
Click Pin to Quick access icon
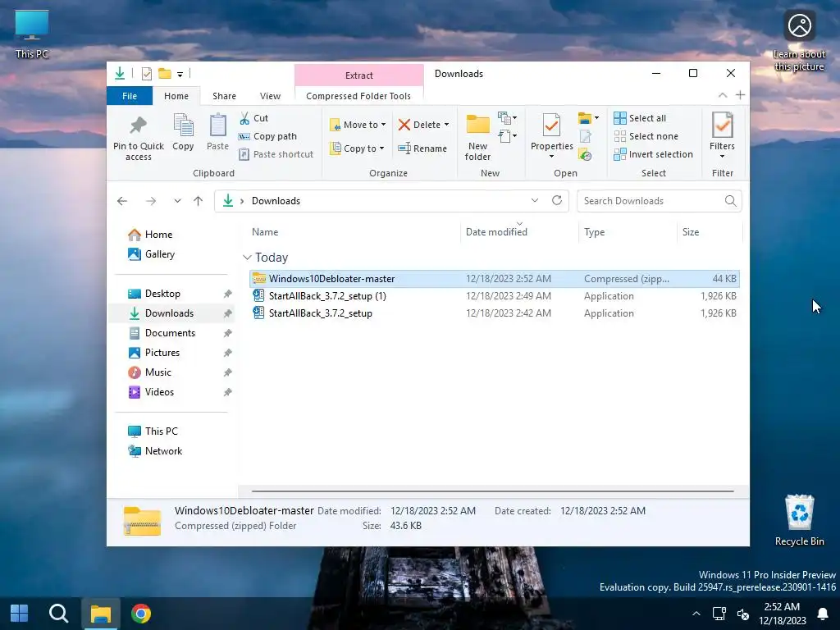[138, 126]
